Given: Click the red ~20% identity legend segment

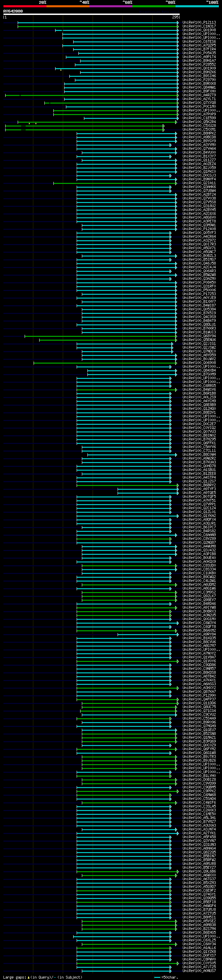Looking at the screenshot, I should (25, 7).
